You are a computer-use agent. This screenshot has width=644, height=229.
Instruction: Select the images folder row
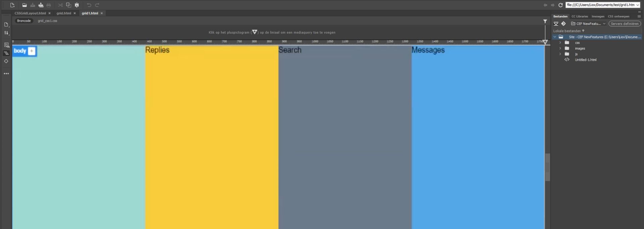pyautogui.click(x=597, y=48)
